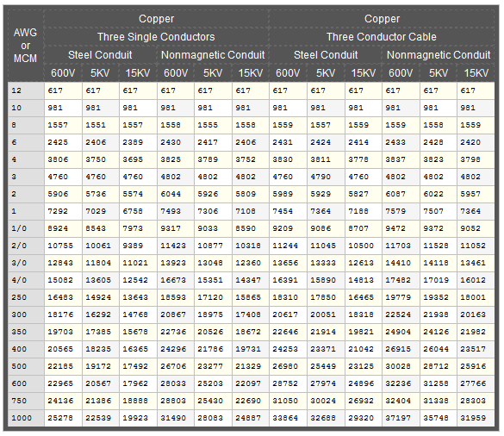Select the left Copper header

pos(157,19)
